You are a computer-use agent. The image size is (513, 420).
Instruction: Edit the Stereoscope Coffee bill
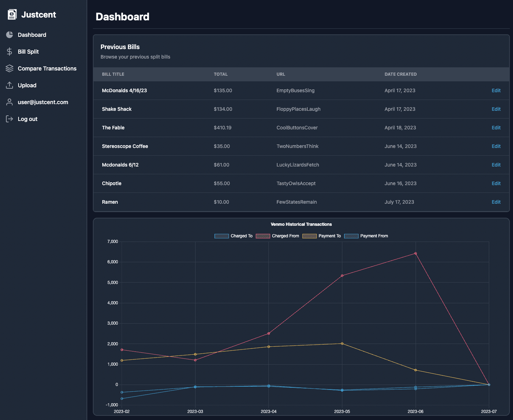click(496, 146)
